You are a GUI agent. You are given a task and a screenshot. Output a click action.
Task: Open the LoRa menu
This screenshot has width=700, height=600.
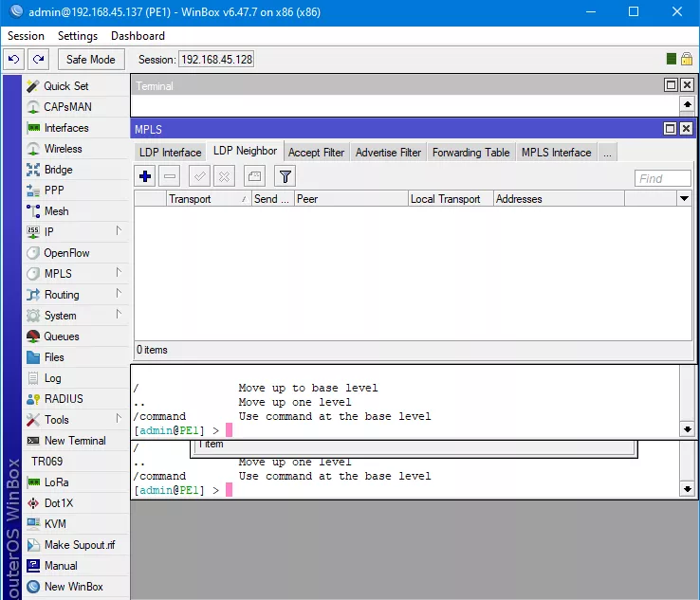pyautogui.click(x=75, y=482)
